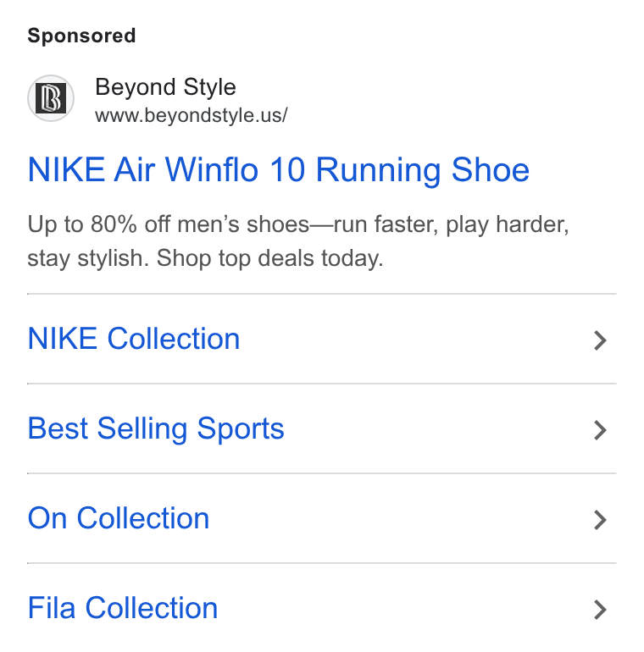644x652 pixels.
Task: Open the arrow next to NIKE Collection
Action: [x=600, y=340]
